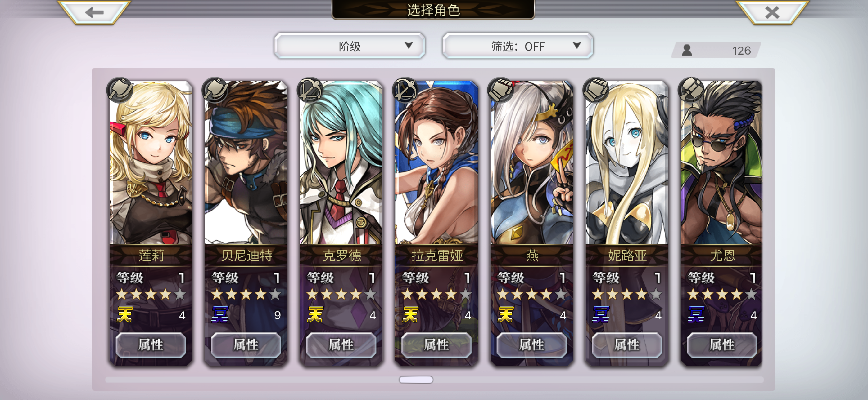This screenshot has height=400, width=868.
Task: Click the fist weapon icon on 妮路亚's card
Action: (596, 90)
